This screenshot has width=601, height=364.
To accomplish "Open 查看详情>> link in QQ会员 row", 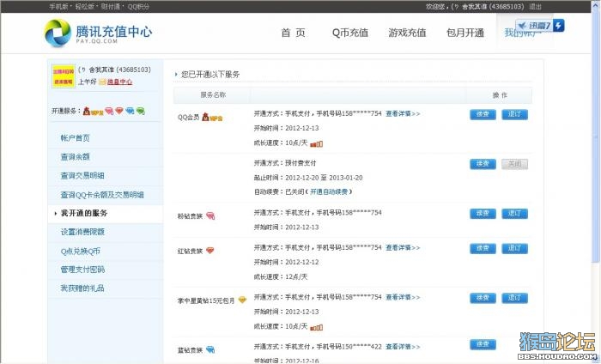I will coord(403,114).
